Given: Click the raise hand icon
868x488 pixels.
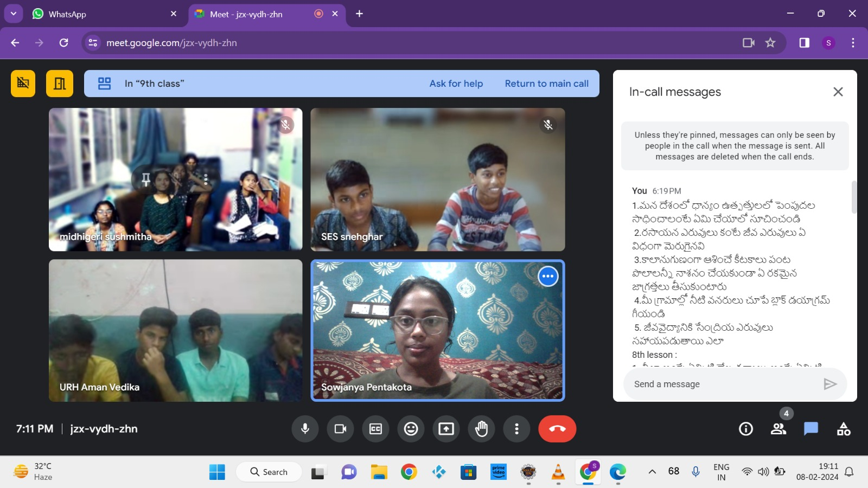Looking at the screenshot, I should pyautogui.click(x=481, y=429).
